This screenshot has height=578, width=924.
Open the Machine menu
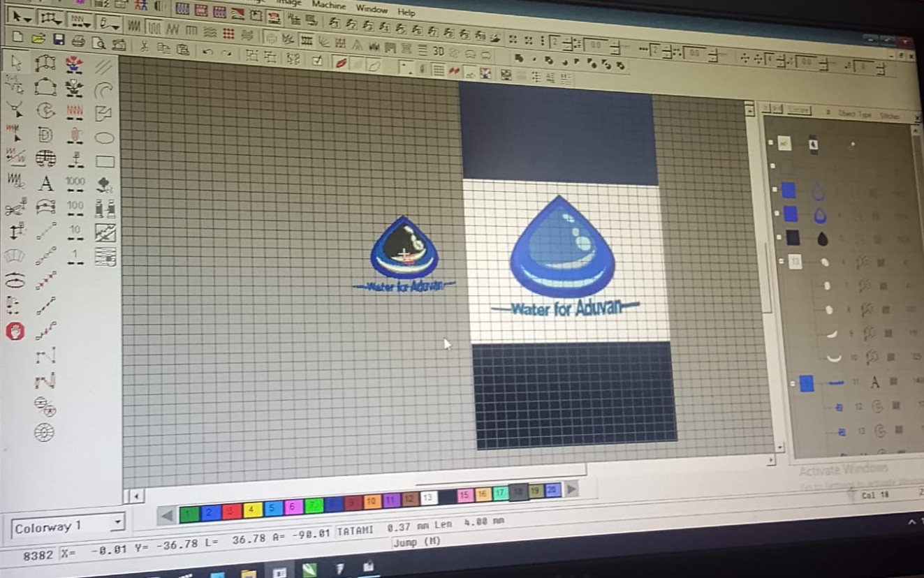click(x=328, y=5)
